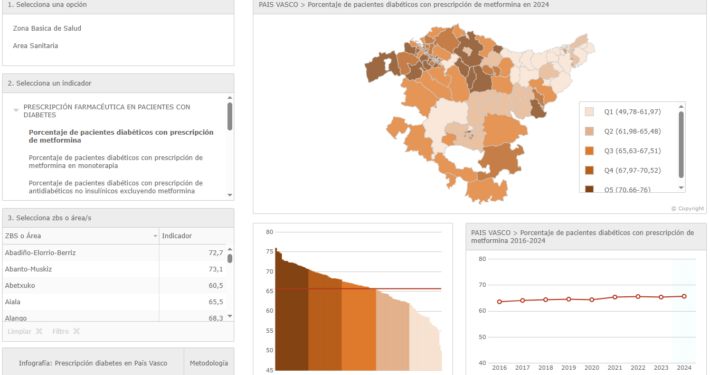The image size is (710, 375).
Task: Click the Q1 (49,78-61,97) legend swatch
Action: [589, 112]
